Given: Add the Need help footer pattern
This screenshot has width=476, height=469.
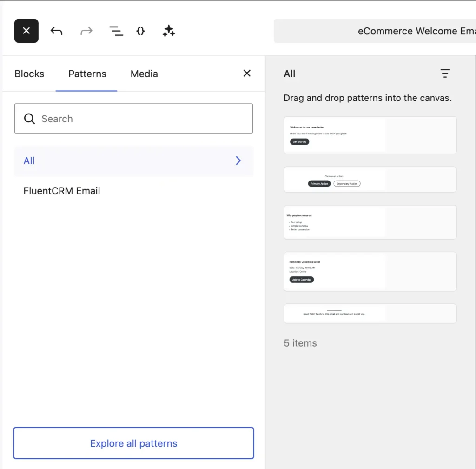Looking at the screenshot, I should pyautogui.click(x=370, y=314).
